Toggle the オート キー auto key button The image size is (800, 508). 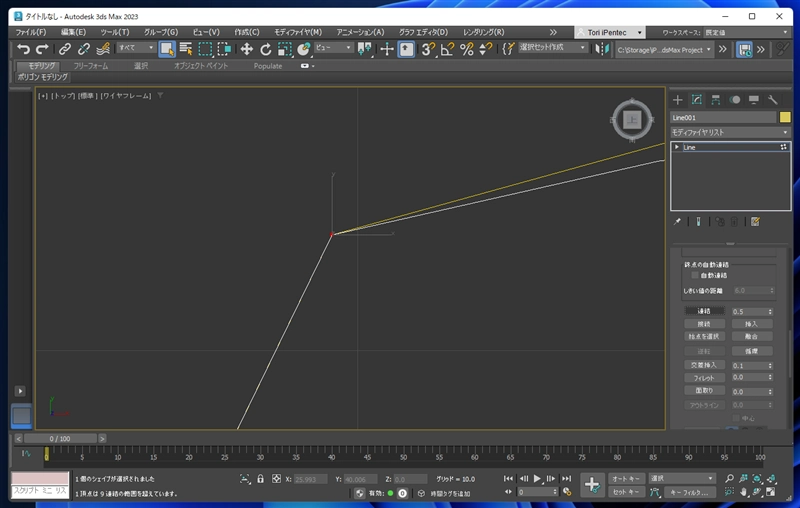(626, 479)
